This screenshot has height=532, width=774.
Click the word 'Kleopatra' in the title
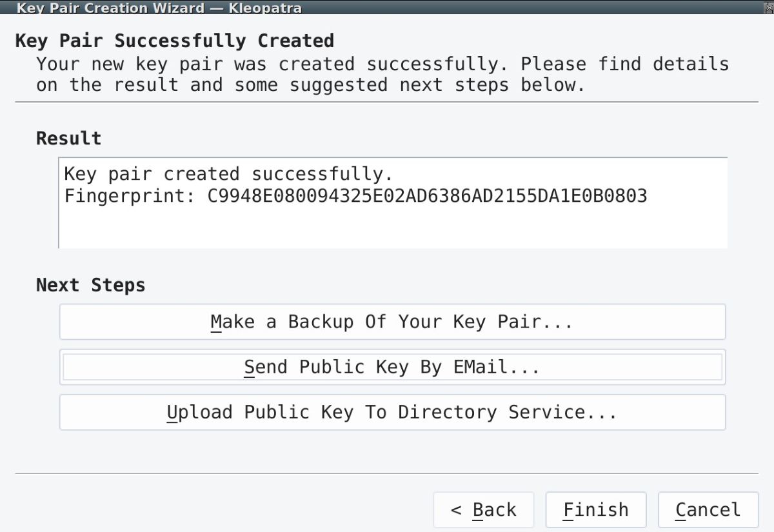[x=264, y=8]
